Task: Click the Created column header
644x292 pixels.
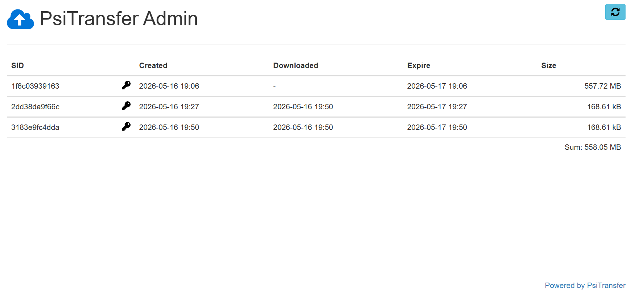Action: pos(153,65)
